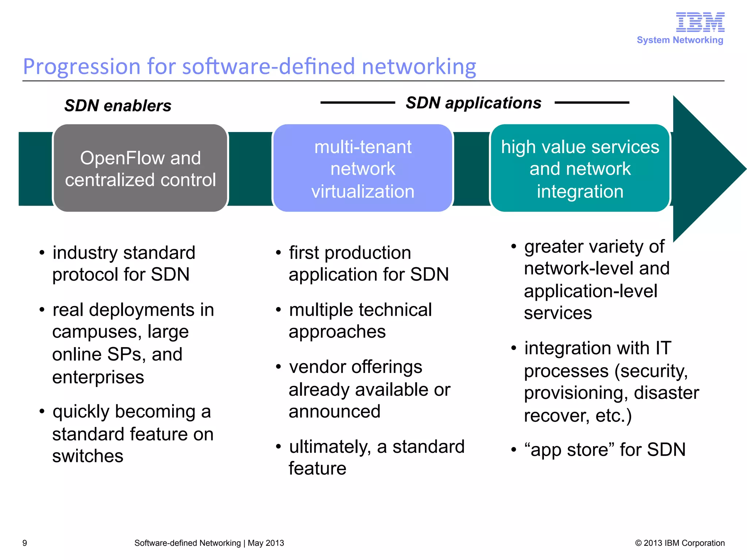
Task: Select the multiple technical approaches bullet
Action: [x=360, y=320]
